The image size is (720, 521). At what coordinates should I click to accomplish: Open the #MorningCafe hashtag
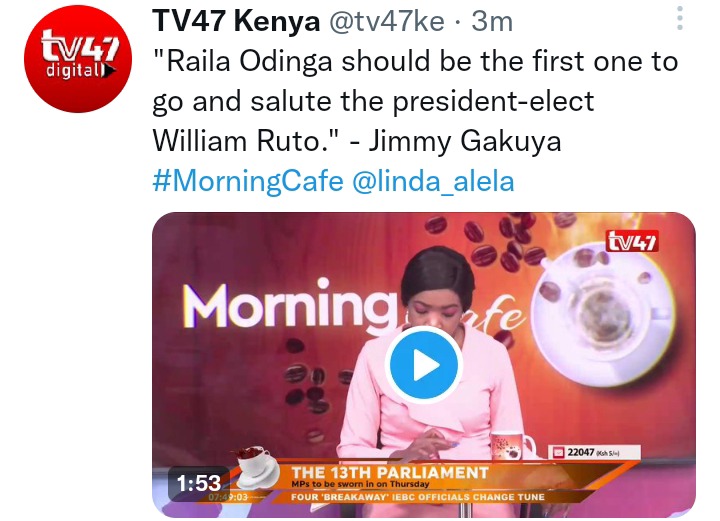248,181
